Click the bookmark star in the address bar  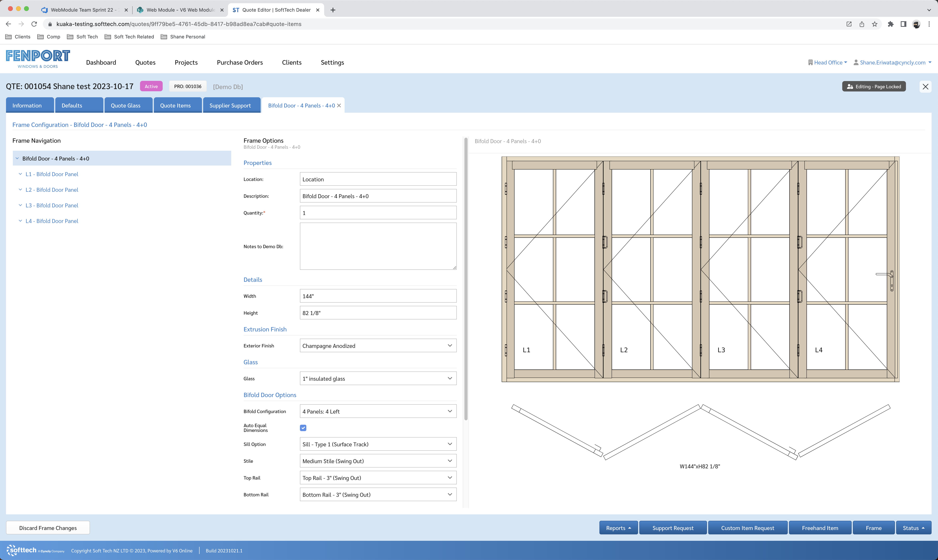click(x=874, y=24)
